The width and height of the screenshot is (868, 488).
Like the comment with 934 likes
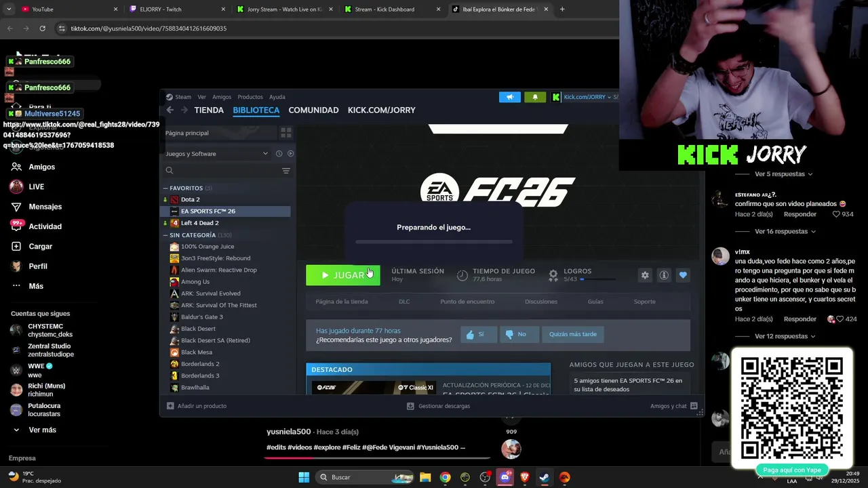click(836, 214)
